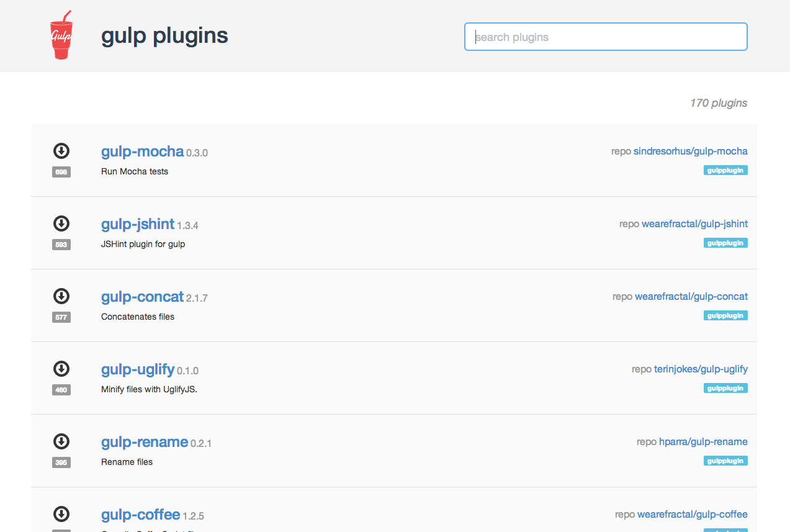Click the gulp-mocha version 0.3.0 text
The image size is (790, 532).
point(197,153)
